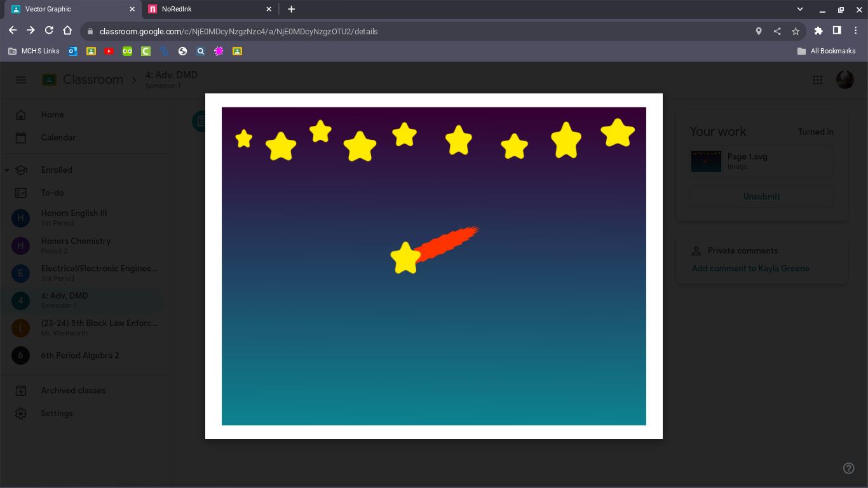
Task: Toggle the browser side panel
Action: 837,30
